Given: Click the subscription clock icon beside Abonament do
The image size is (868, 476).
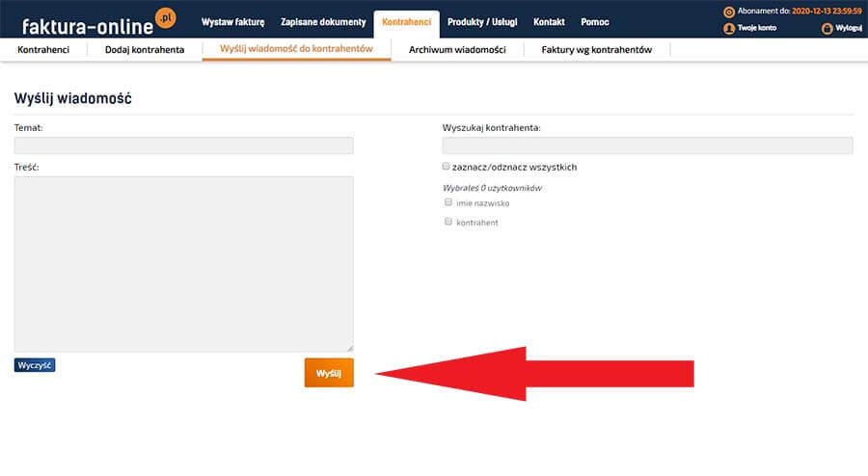Looking at the screenshot, I should pyautogui.click(x=729, y=12).
